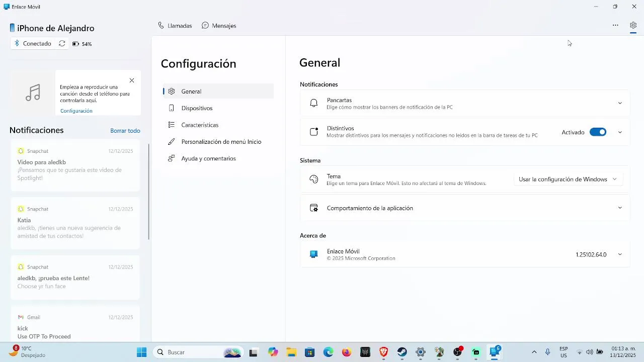
Task: Click the Distintivos badge icon
Action: click(x=314, y=132)
